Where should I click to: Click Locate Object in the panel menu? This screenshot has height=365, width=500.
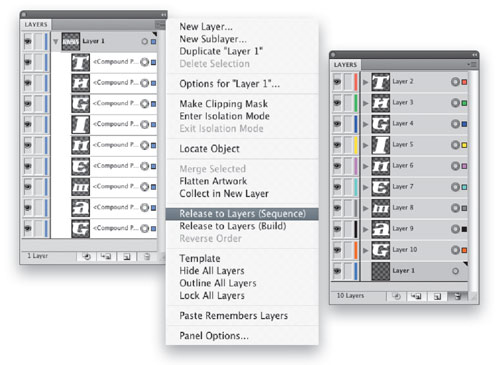pos(242,149)
